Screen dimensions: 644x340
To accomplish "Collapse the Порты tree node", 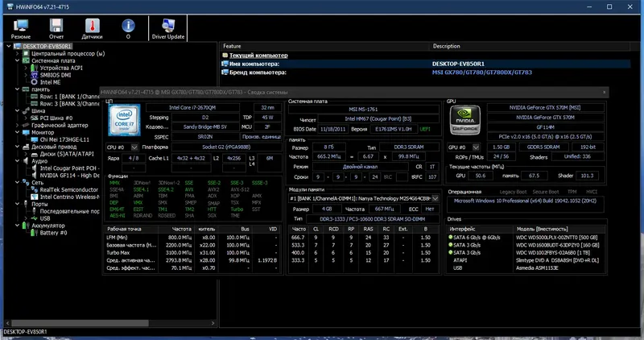I will coord(17,204).
